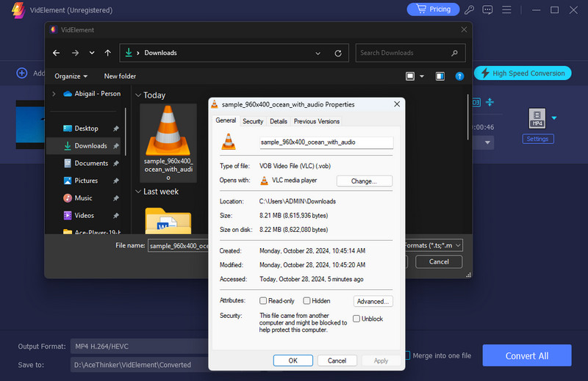This screenshot has height=381, width=588.
Task: Switch to the Security tab
Action: pyautogui.click(x=253, y=121)
